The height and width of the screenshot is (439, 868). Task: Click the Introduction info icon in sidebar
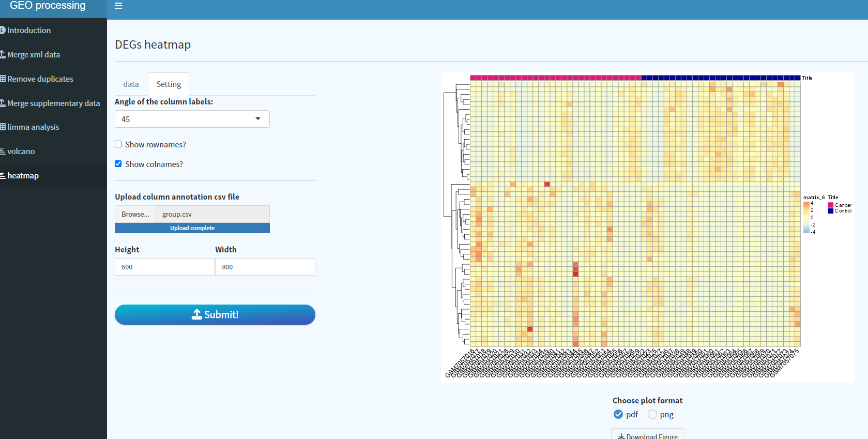coord(3,30)
